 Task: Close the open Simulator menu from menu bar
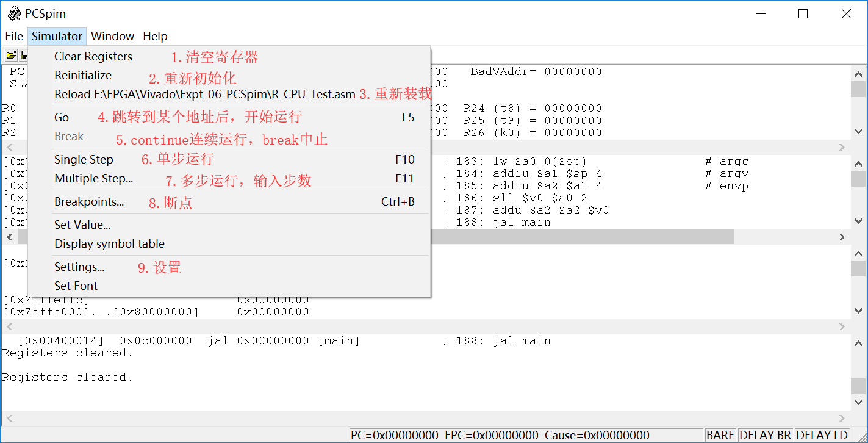57,36
